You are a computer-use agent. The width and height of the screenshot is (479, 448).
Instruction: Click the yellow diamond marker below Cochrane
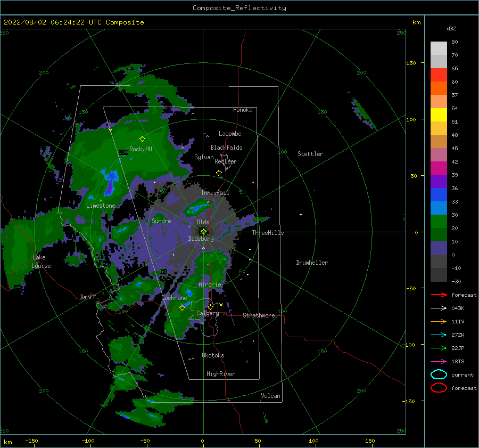[182, 307]
